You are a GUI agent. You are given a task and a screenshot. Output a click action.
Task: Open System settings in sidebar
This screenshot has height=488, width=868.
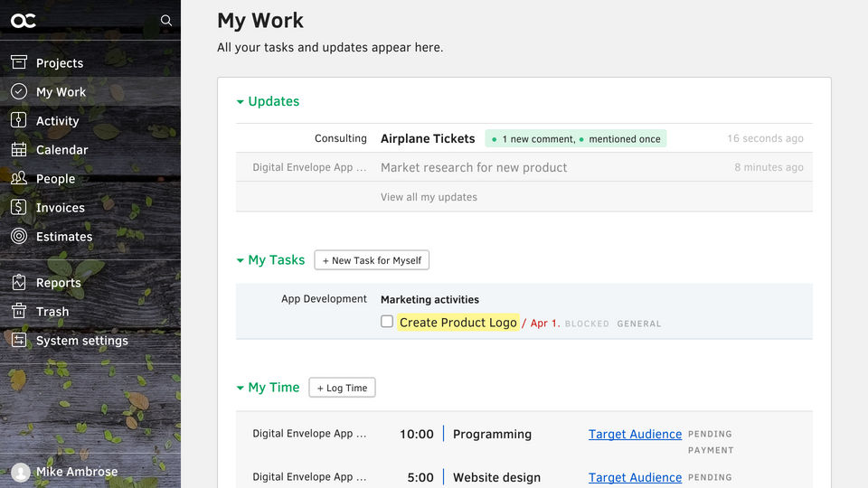[x=81, y=341]
